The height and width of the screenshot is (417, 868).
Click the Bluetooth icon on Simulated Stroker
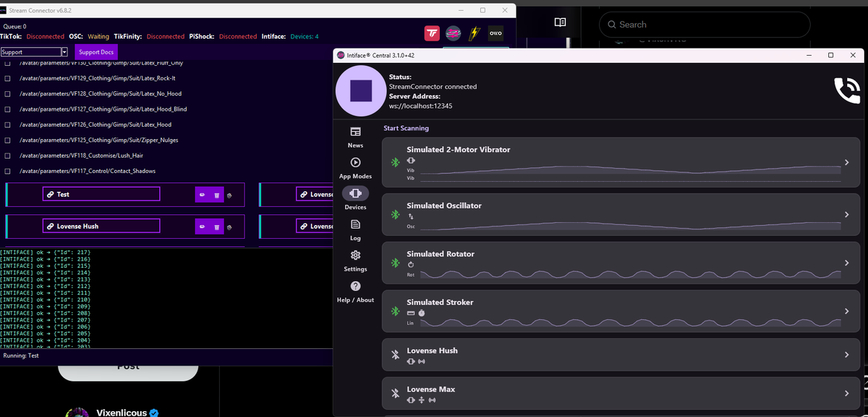pos(395,311)
